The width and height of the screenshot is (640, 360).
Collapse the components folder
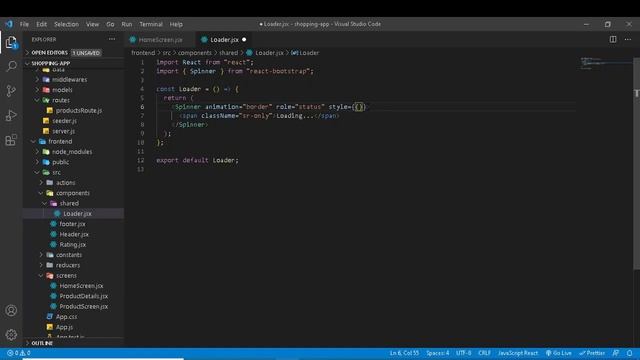pos(73,193)
